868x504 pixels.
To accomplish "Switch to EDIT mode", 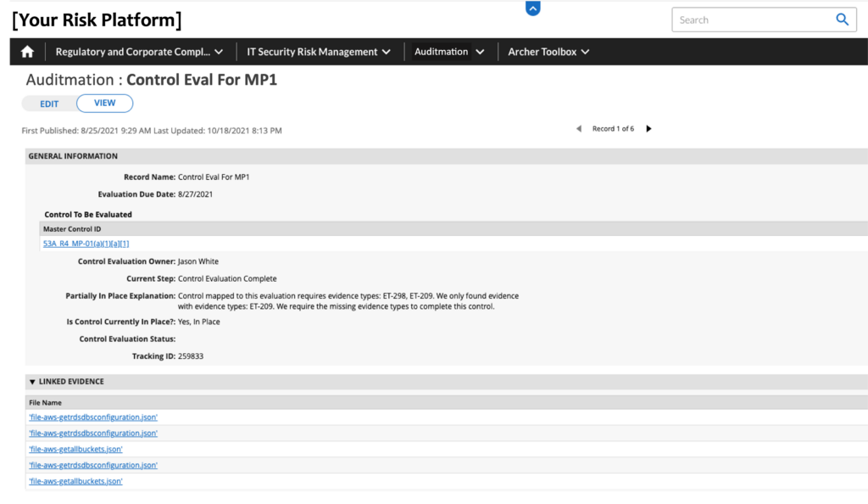I will point(49,104).
